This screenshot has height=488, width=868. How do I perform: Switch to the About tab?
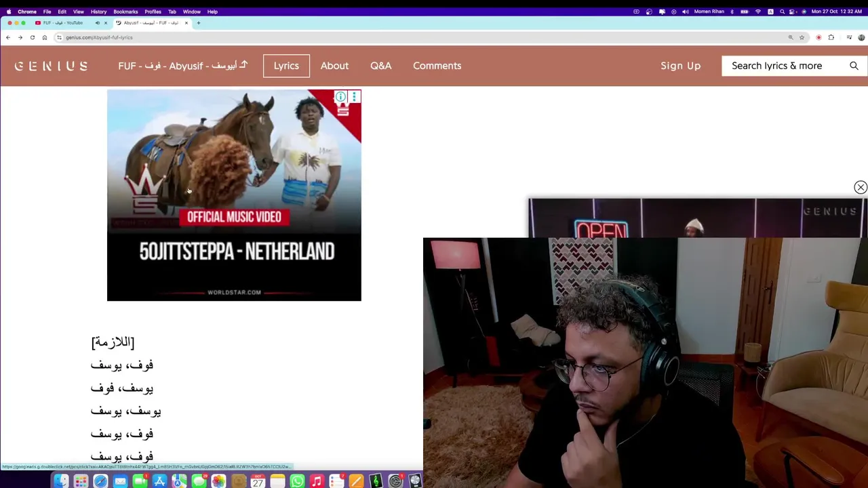click(x=334, y=66)
